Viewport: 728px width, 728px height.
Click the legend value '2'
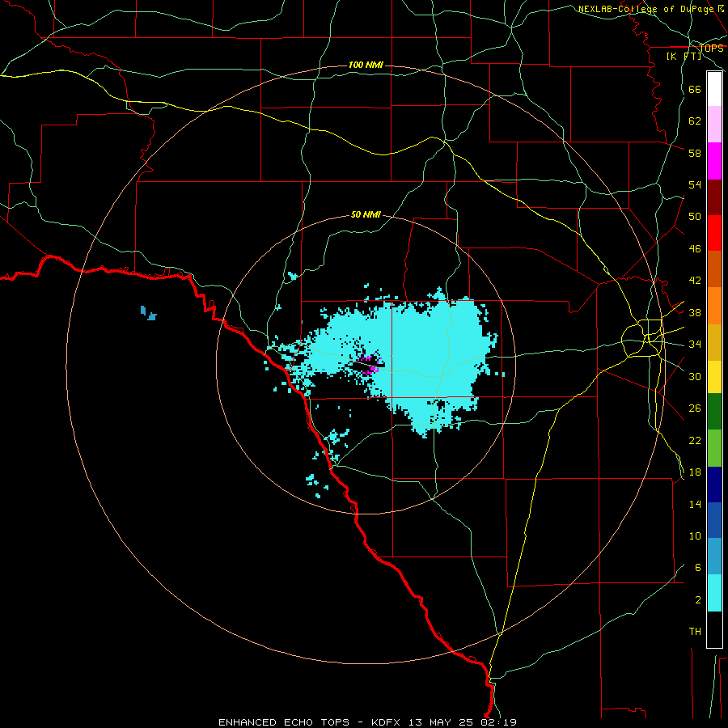tap(698, 600)
